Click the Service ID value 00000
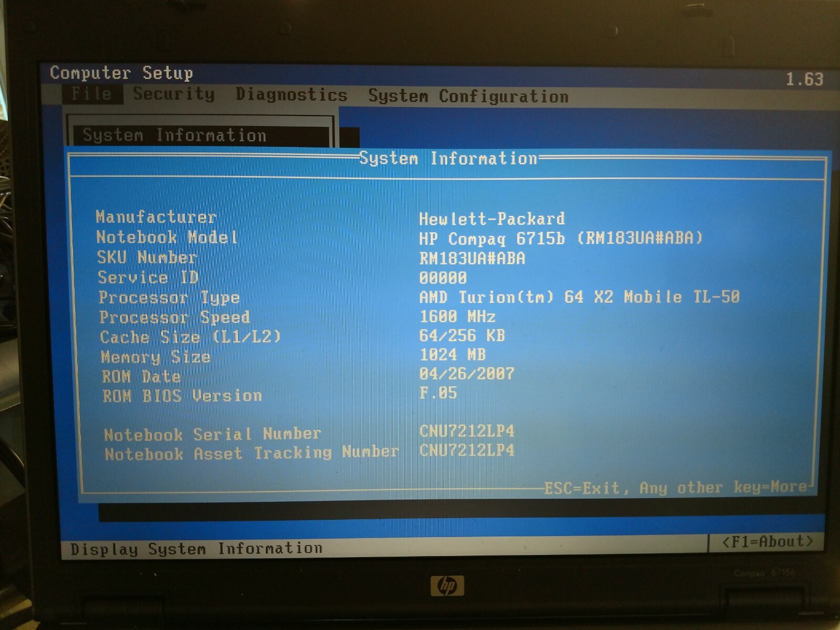Viewport: 840px width, 630px height. 443,278
